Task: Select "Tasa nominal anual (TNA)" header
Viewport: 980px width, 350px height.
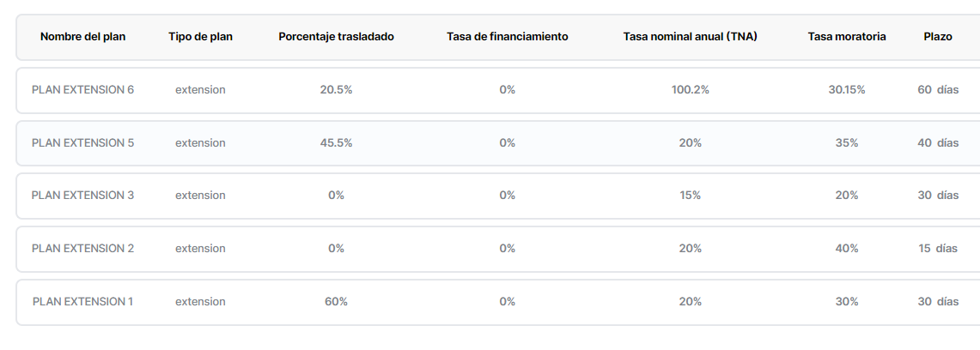Action: click(690, 37)
